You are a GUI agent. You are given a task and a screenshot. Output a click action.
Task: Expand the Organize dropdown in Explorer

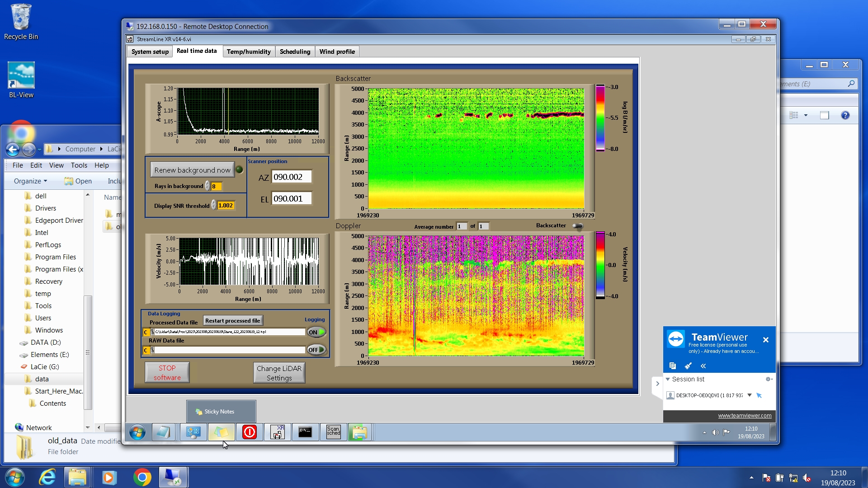[30, 181]
